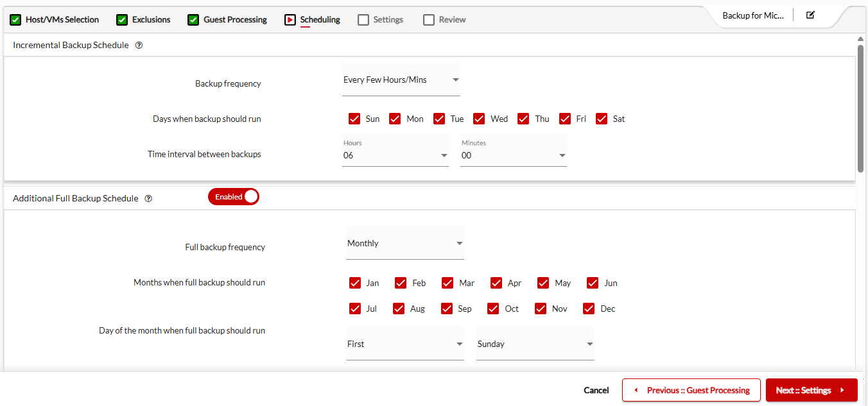Image resolution: width=868 pixels, height=406 pixels.
Task: Uncheck the Dec month checkbox
Action: 589,309
